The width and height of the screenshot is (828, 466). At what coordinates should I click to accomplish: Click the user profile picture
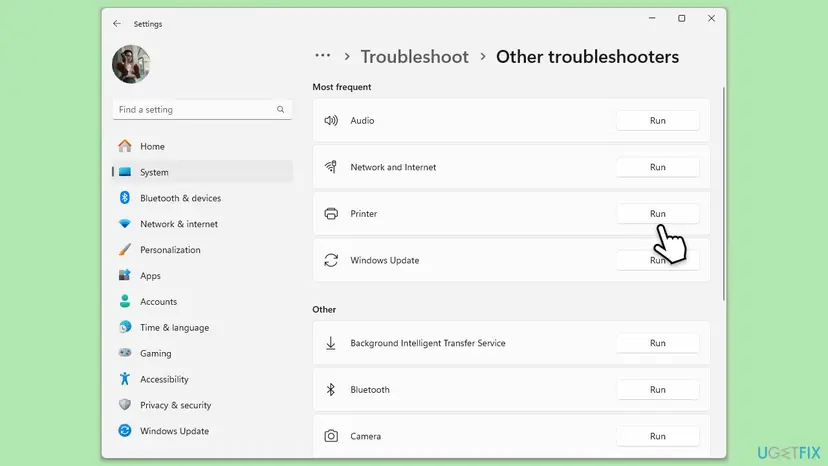click(x=131, y=64)
